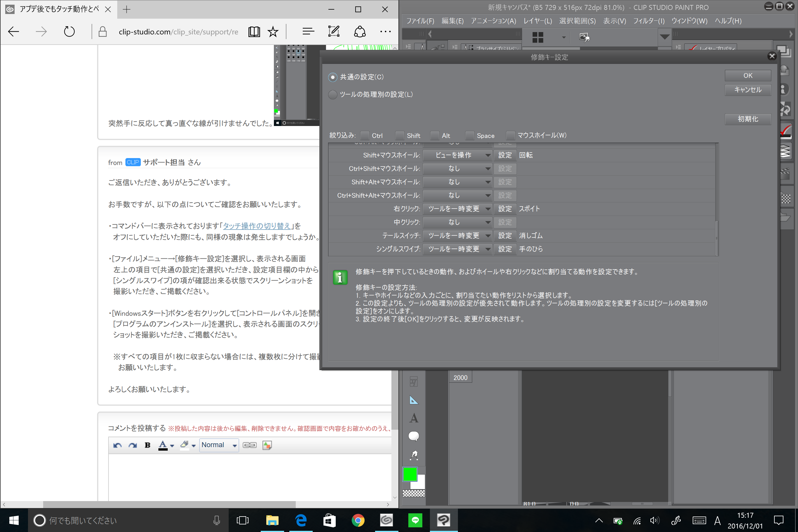Open the フィルター menu

coord(648,21)
